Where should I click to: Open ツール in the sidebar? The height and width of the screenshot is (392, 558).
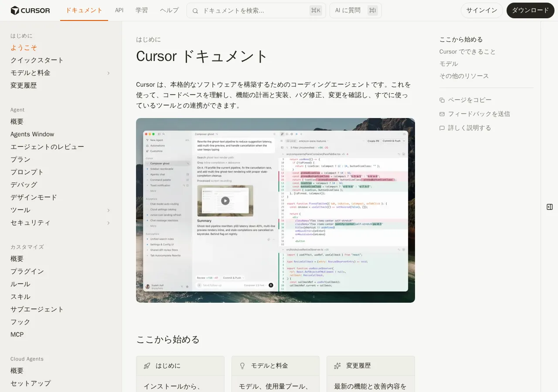point(20,210)
